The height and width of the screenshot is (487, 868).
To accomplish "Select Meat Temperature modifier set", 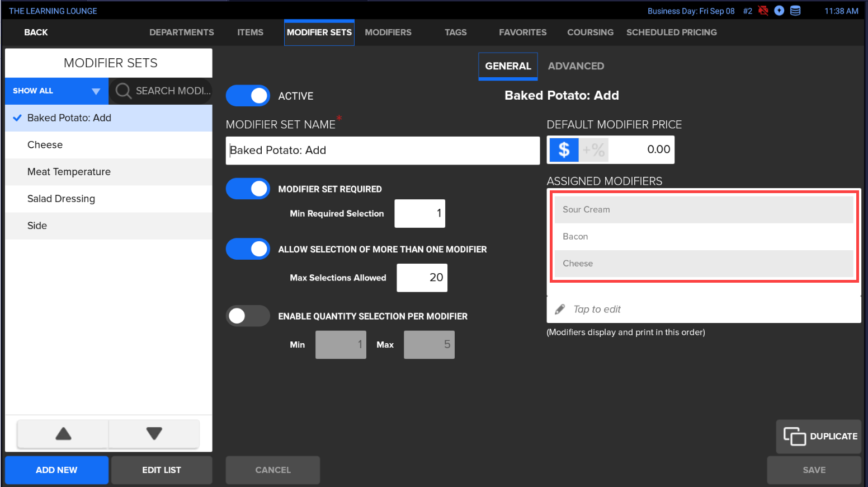I will coord(69,172).
